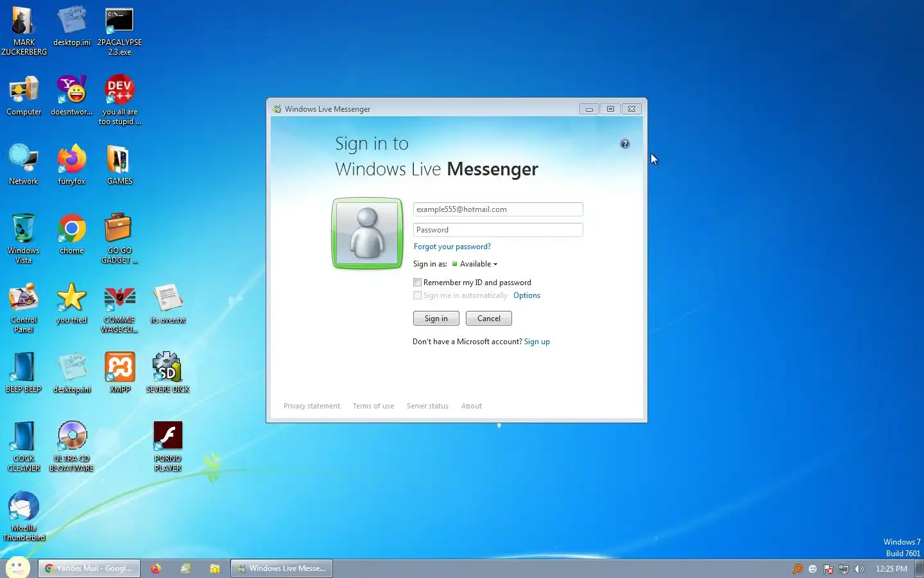
Task: Focus the example555@hotmail.com email field
Action: [x=498, y=209]
